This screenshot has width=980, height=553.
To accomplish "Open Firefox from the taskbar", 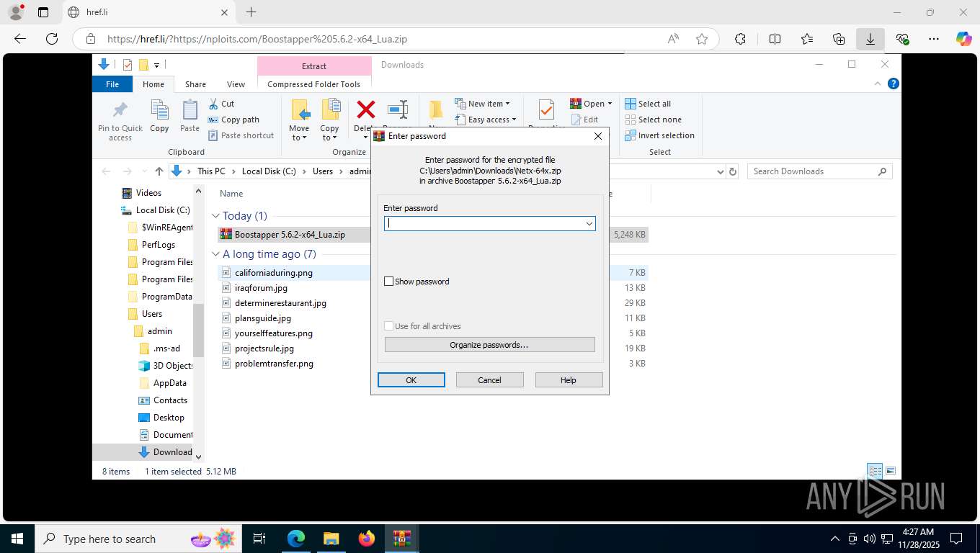I will tap(367, 539).
